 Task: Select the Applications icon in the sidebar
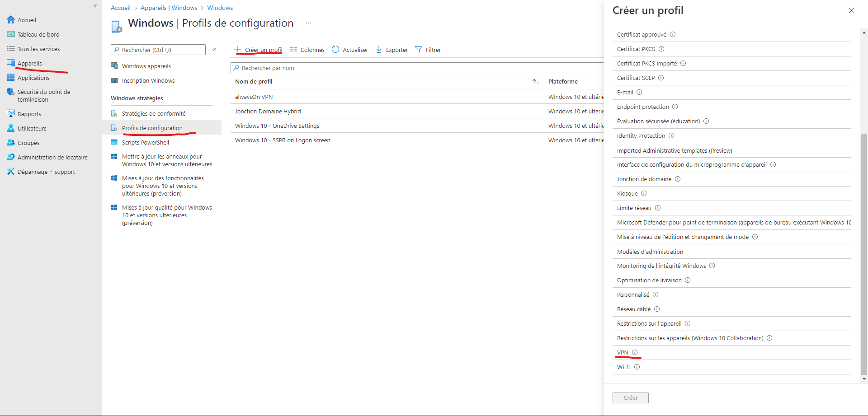point(11,77)
